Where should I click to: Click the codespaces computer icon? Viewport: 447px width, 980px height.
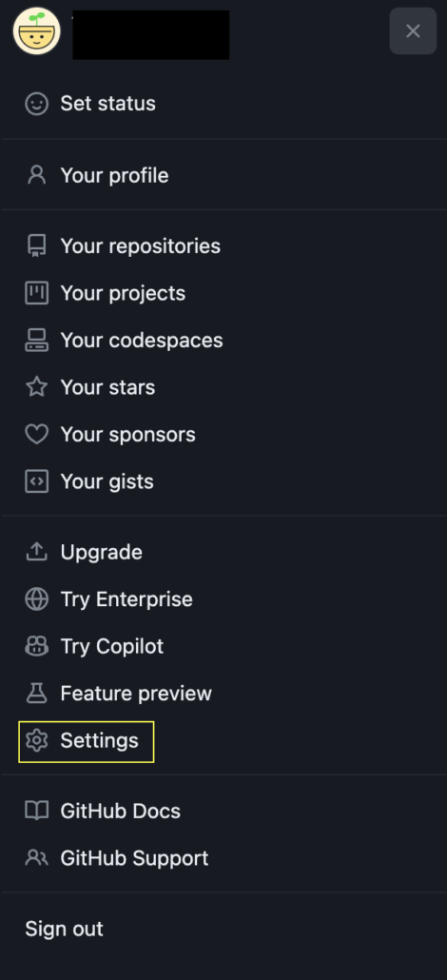[x=36, y=340]
